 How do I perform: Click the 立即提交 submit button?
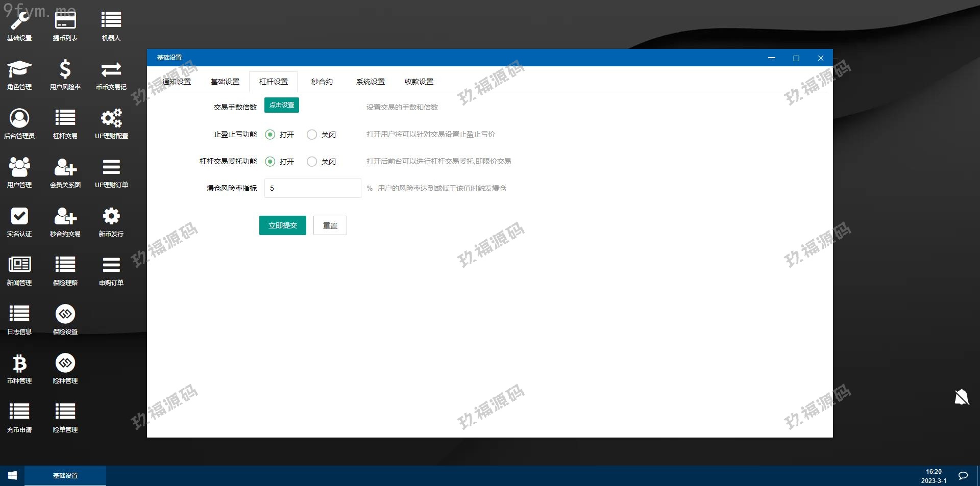pyautogui.click(x=282, y=225)
